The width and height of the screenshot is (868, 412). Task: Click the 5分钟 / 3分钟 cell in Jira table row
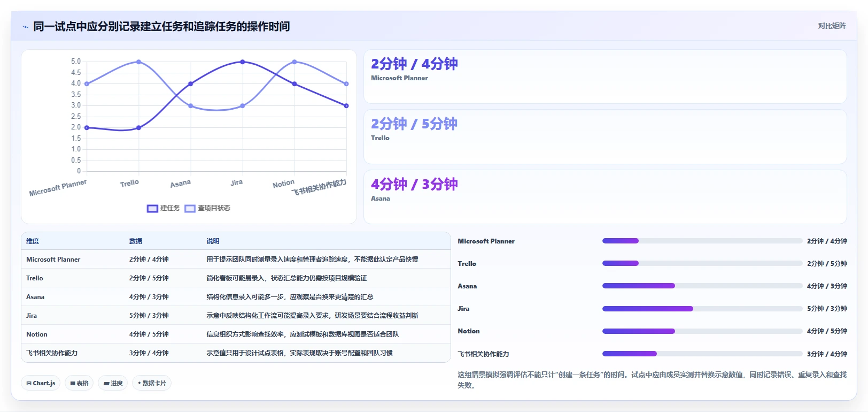click(149, 316)
